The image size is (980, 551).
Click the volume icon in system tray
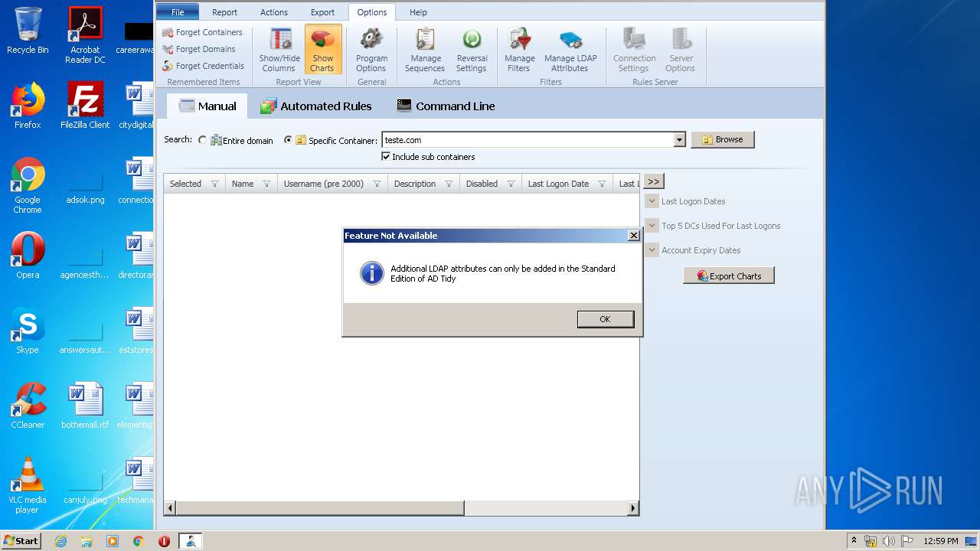click(x=889, y=541)
